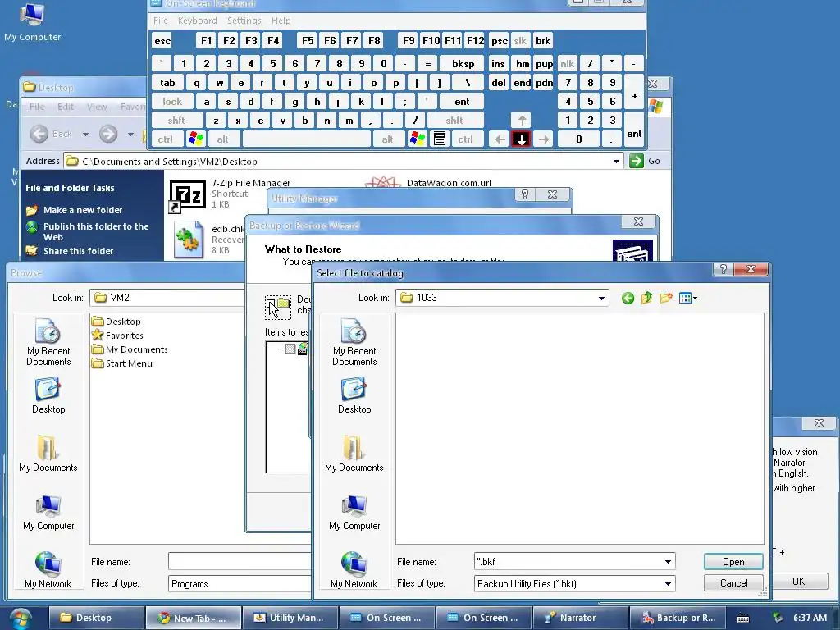
Task: Click the psc key on On-Screen Keyboard
Action: pyautogui.click(x=500, y=41)
